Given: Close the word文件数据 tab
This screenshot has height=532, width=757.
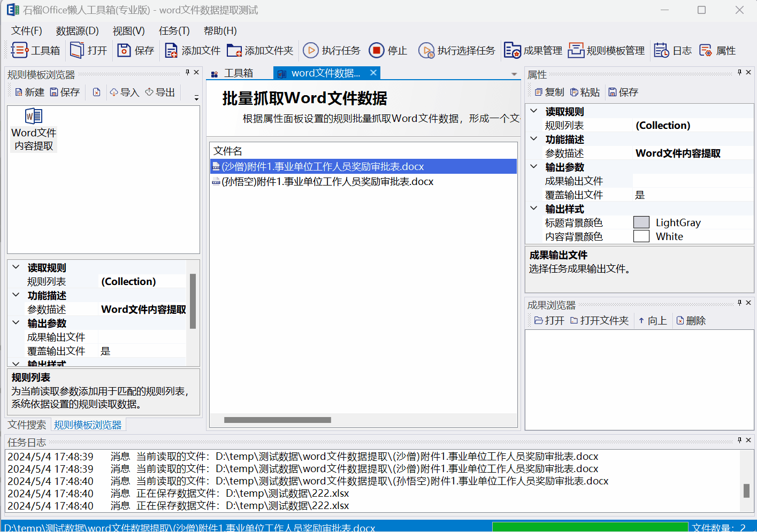Looking at the screenshot, I should (373, 73).
